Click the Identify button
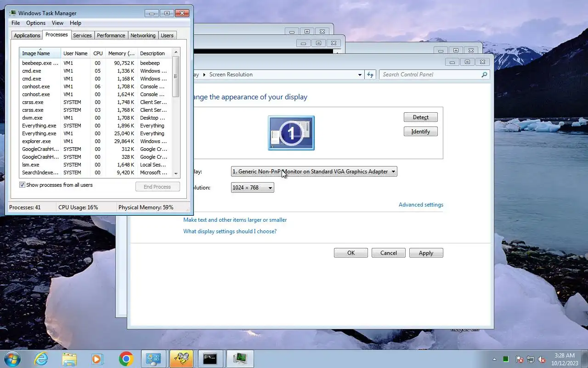588x368 pixels. [420, 132]
